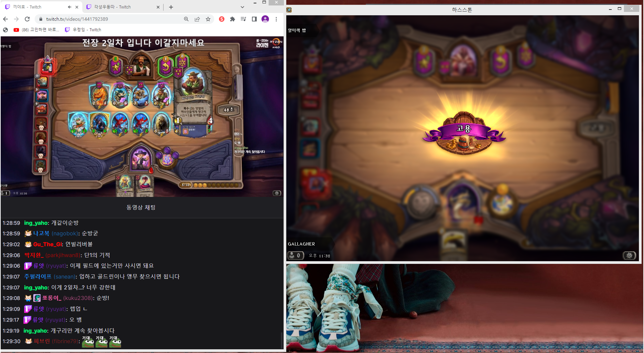Click 류얏's badge at the 1:29:17 message
This screenshot has width=644, height=353.
pos(27,320)
